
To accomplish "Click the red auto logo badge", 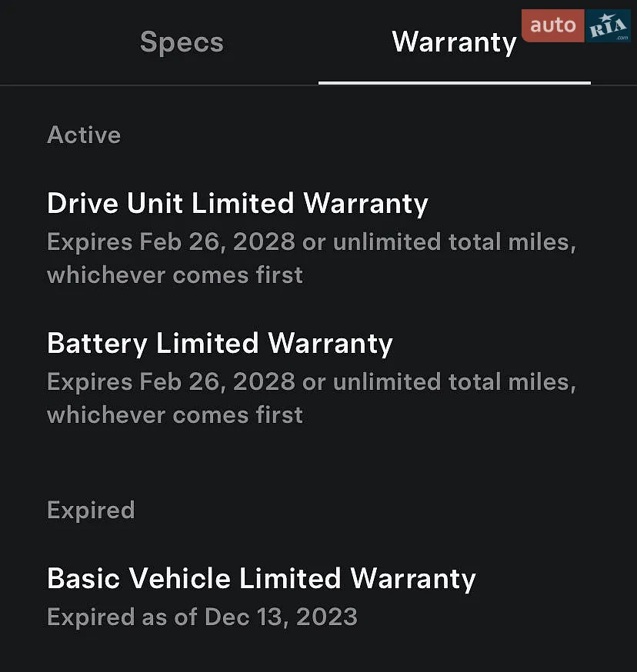I will tap(553, 25).
